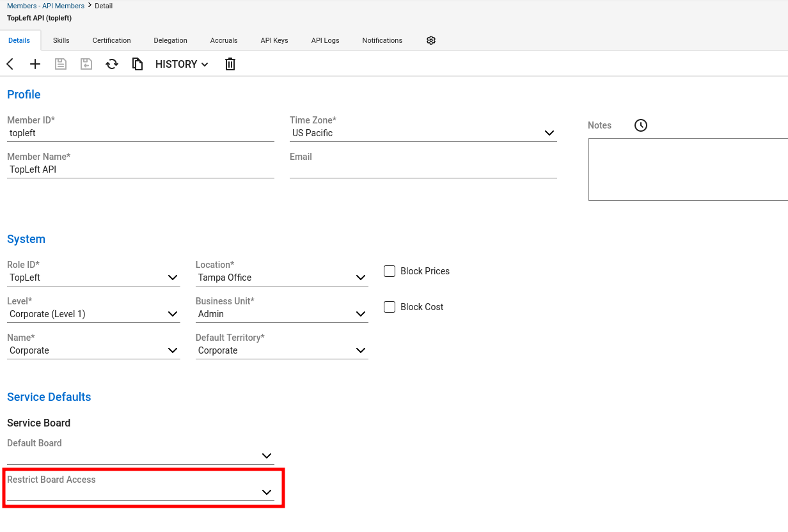Open the Certification tab
Image resolution: width=788 pixels, height=532 pixels.
[112, 40]
